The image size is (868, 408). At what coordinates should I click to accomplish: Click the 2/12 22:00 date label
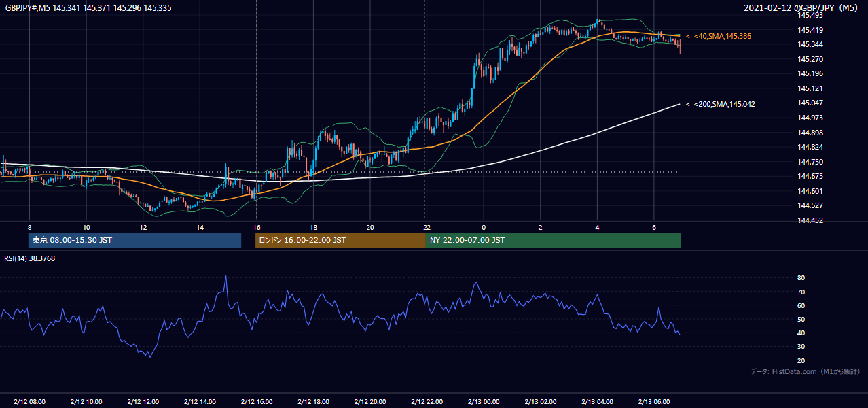tap(427, 402)
